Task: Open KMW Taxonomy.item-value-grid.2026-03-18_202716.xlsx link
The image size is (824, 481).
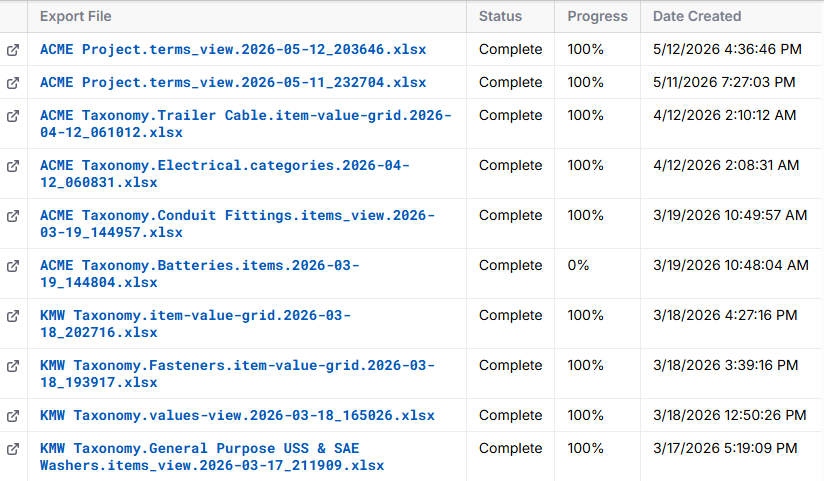Action: tap(195, 323)
